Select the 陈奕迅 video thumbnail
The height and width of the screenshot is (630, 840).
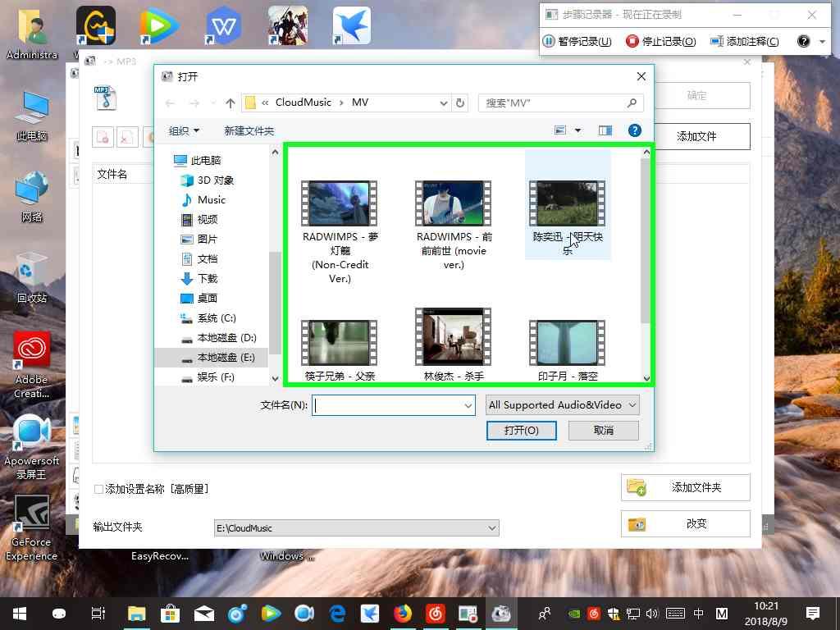pyautogui.click(x=567, y=205)
